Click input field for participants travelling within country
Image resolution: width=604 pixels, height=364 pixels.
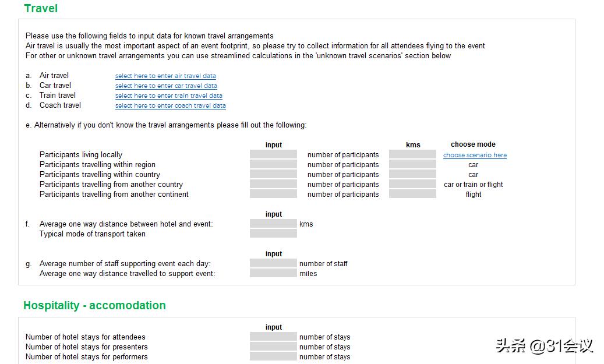pos(273,174)
